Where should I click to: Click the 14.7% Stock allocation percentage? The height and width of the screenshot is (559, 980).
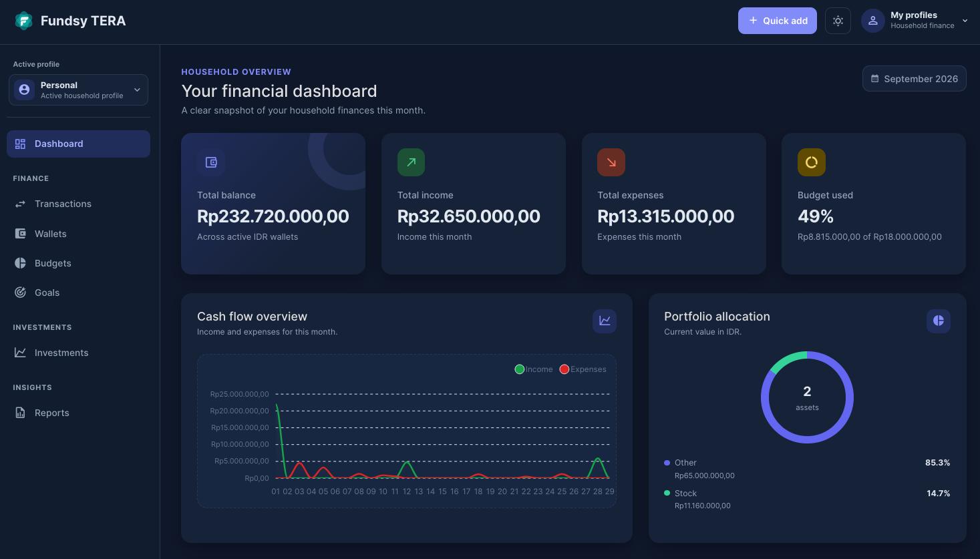click(x=938, y=494)
